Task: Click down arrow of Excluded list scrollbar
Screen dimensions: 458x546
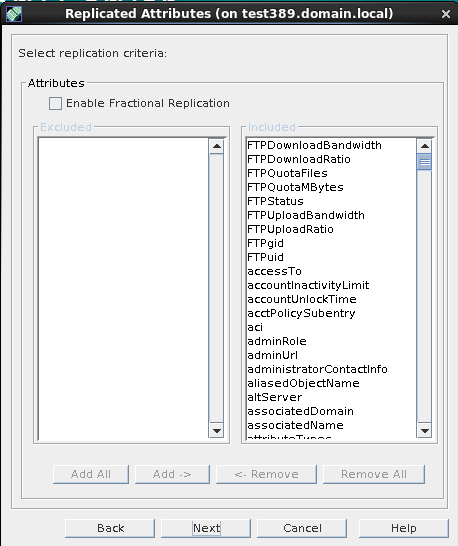Action: [x=217, y=431]
